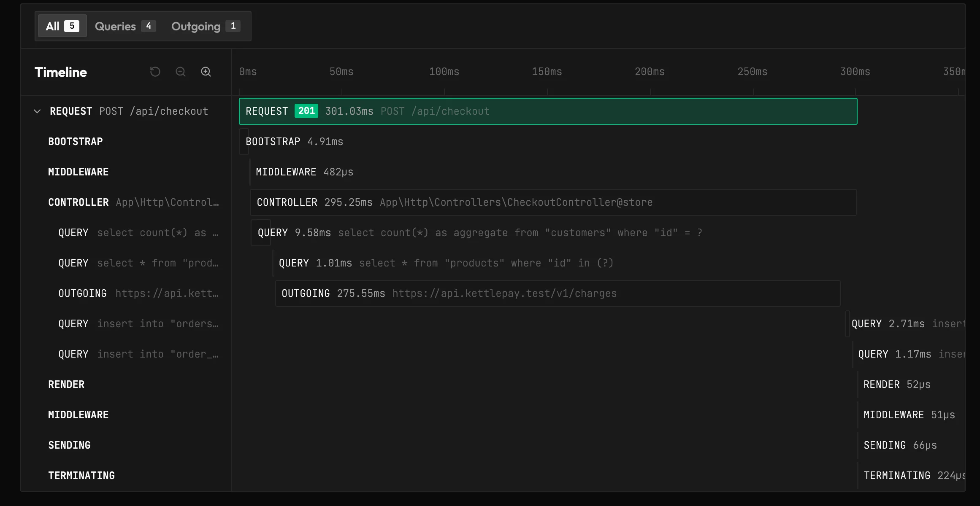The height and width of the screenshot is (506, 980).
Task: Reset the timeline zoom
Action: (155, 72)
